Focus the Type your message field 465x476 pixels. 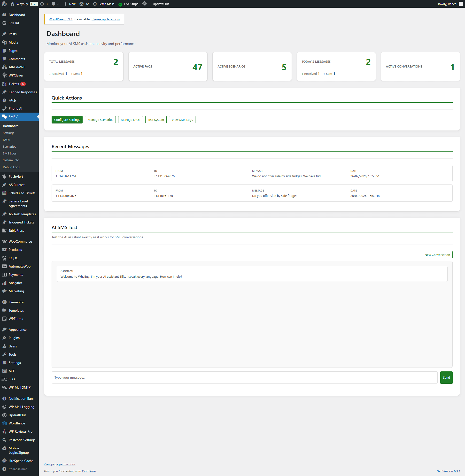click(x=244, y=377)
